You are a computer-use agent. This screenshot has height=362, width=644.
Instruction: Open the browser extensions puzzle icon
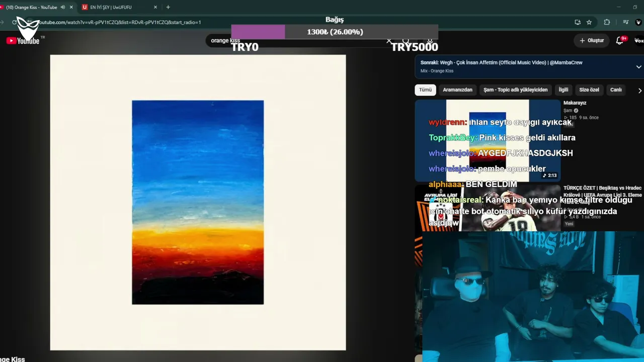tap(607, 22)
